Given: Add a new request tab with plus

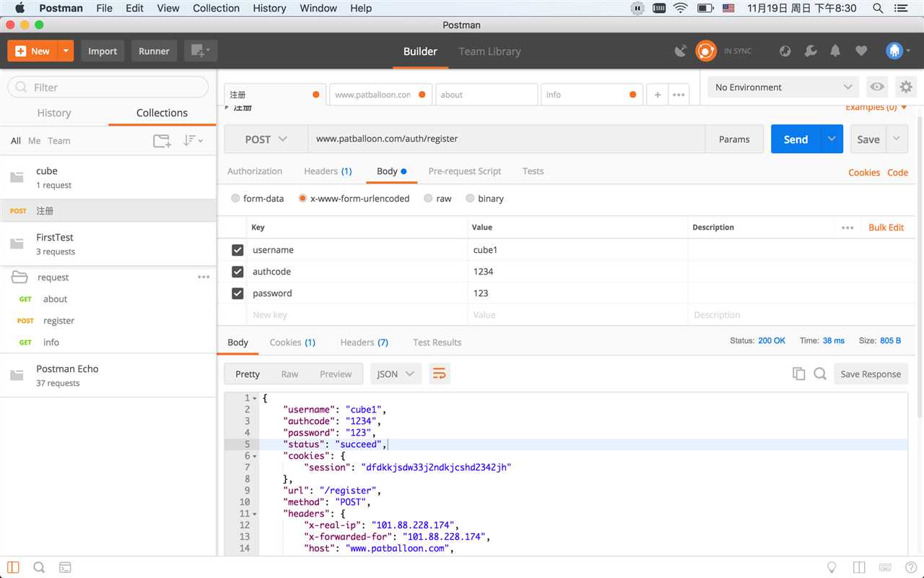Looking at the screenshot, I should pyautogui.click(x=658, y=95).
